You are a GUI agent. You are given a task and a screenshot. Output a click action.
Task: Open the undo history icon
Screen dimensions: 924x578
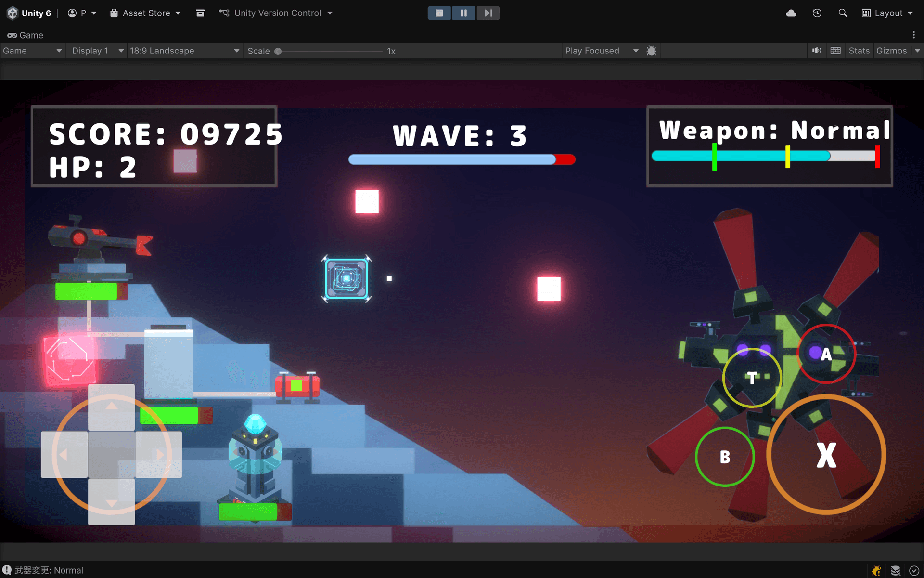(817, 13)
